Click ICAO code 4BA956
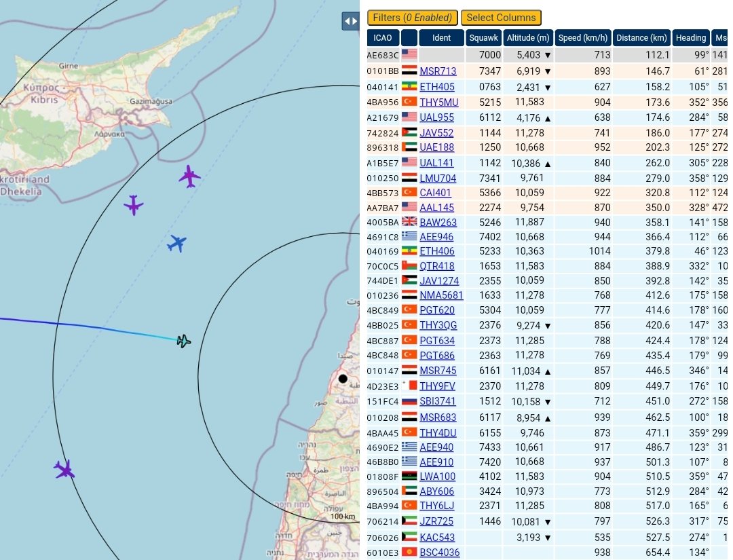 click(x=382, y=102)
